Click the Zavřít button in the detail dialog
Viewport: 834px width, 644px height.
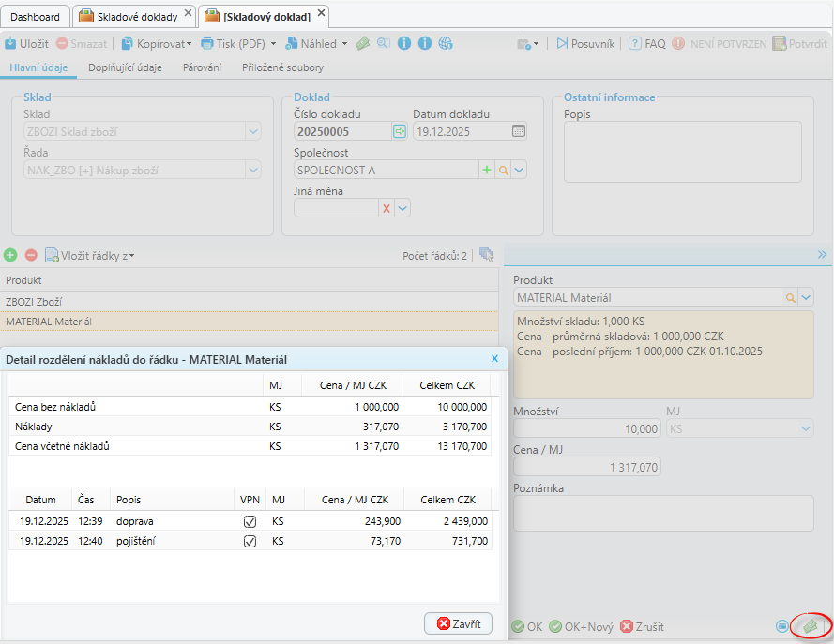(x=459, y=623)
